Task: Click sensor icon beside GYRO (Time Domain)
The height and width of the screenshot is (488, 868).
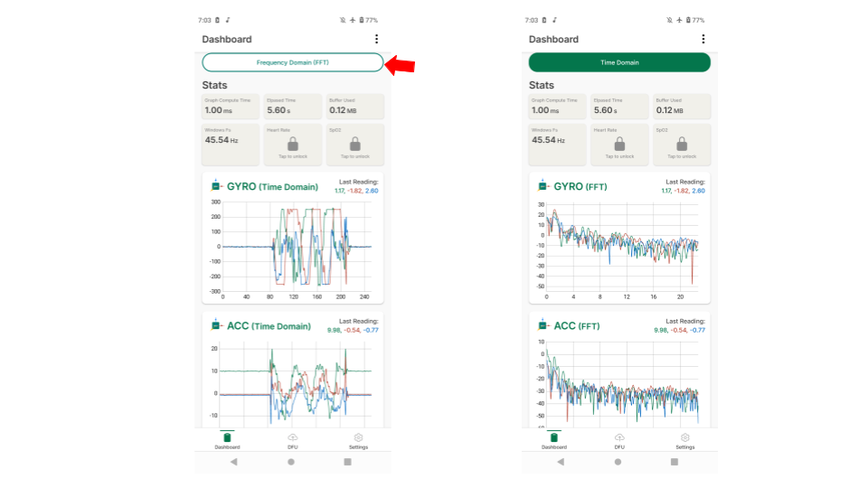Action: point(216,186)
